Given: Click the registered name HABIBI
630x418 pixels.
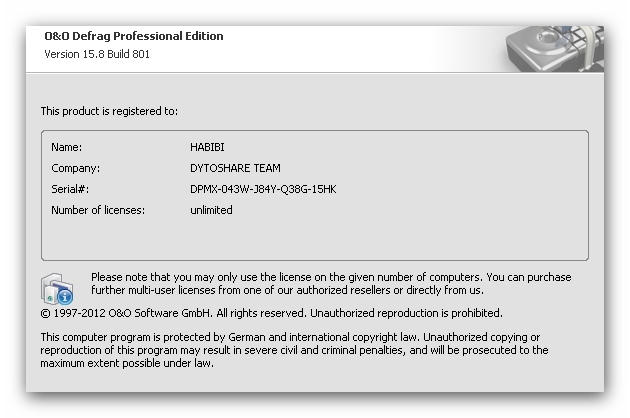Looking at the screenshot, I should pos(207,147).
